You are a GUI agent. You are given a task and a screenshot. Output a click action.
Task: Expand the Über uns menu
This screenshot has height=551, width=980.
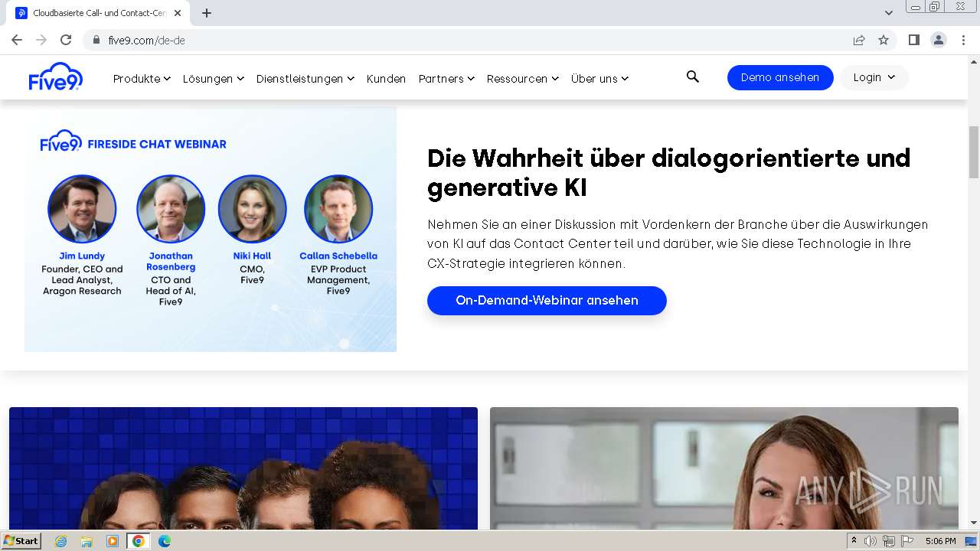[x=599, y=78]
